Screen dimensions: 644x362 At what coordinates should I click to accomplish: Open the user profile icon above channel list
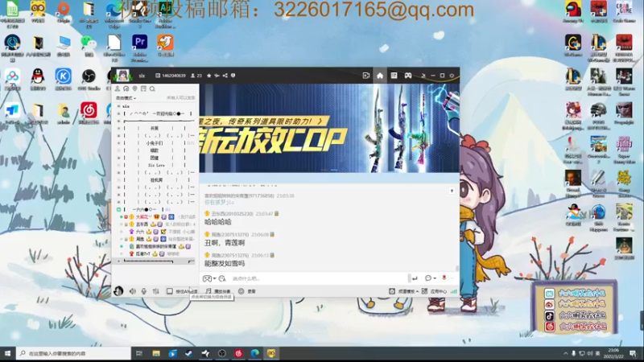coord(118,88)
